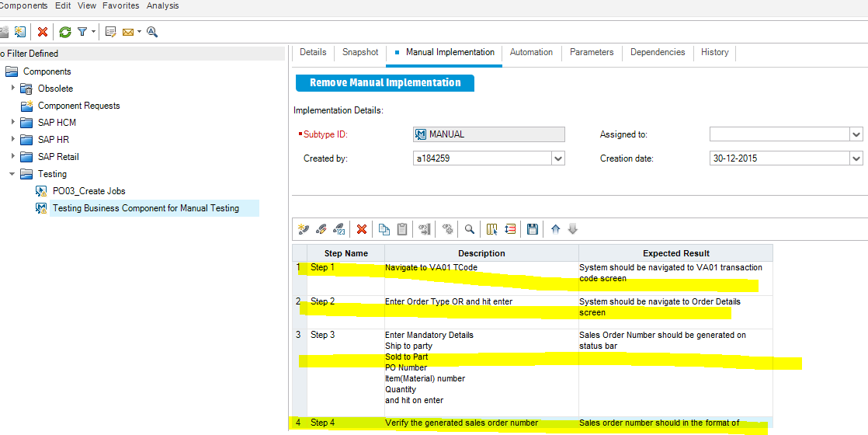Click the Expected Result column header
868x435 pixels.
click(x=676, y=253)
